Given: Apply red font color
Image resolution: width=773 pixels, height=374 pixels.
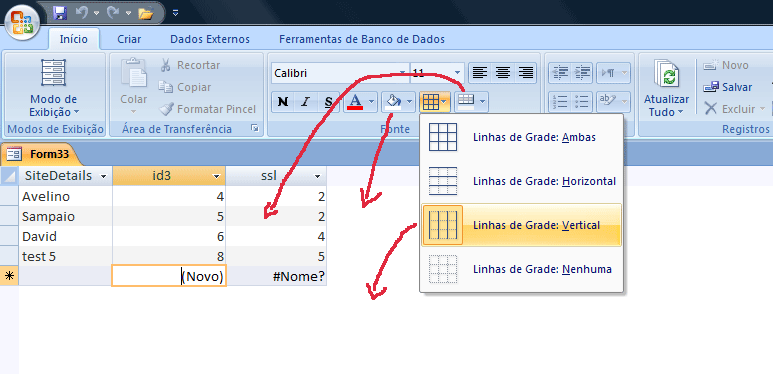Looking at the screenshot, I should (355, 102).
